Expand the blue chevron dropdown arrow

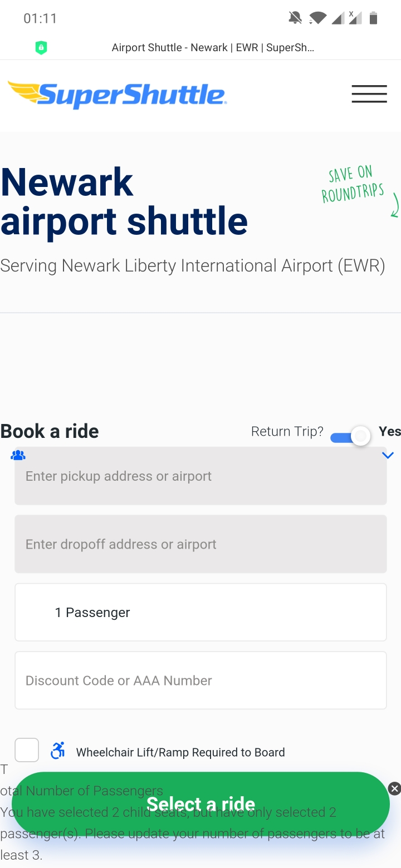click(388, 456)
